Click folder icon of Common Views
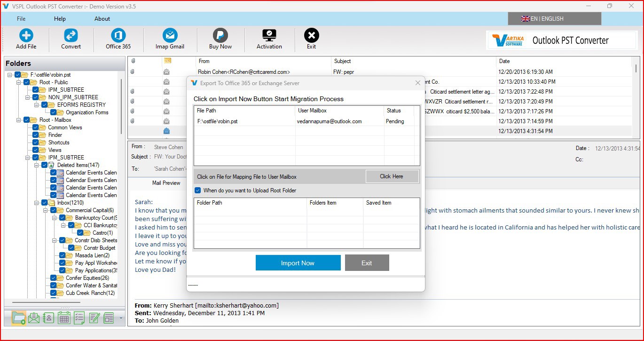The width and height of the screenshot is (644, 341). [43, 127]
